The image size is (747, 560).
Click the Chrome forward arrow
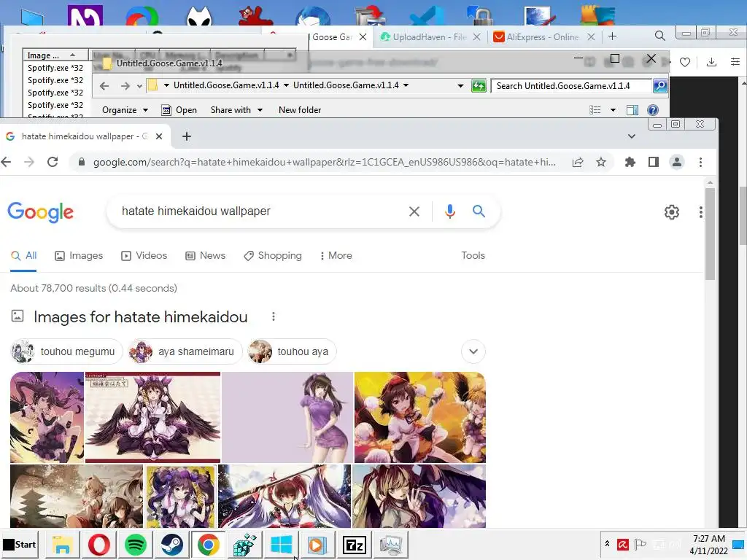pos(29,163)
